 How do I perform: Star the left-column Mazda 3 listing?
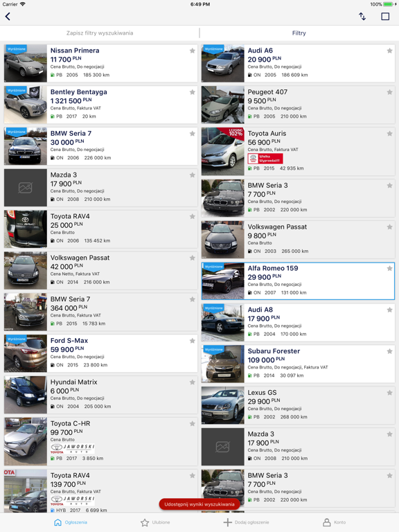click(193, 175)
